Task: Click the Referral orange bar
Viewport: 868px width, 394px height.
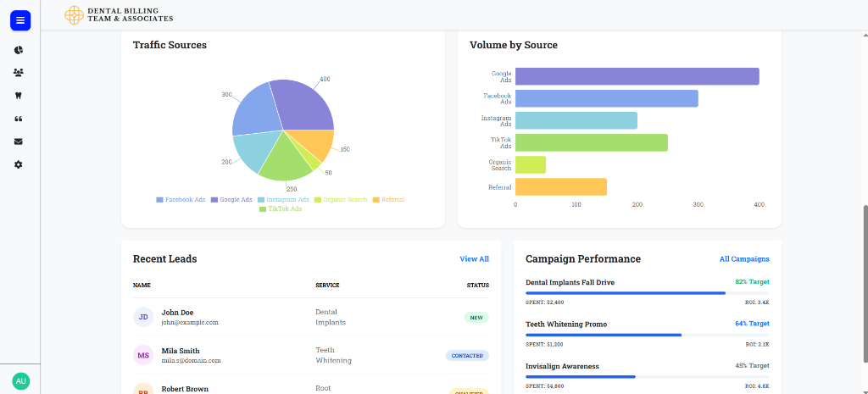Action: pos(561,187)
